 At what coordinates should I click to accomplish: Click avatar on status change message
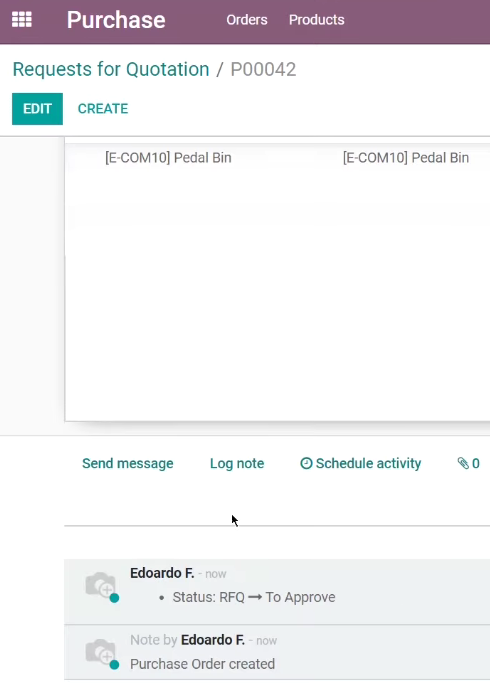click(x=101, y=585)
